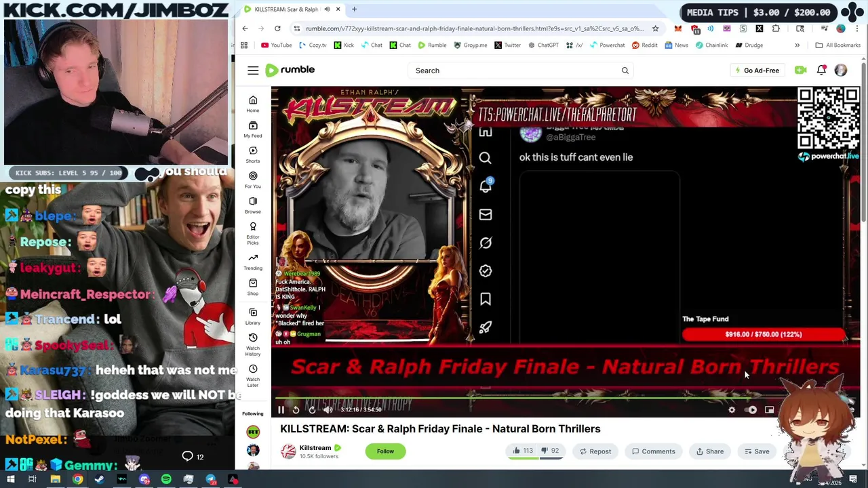
Task: Open the Windows Start menu
Action: click(x=10, y=479)
